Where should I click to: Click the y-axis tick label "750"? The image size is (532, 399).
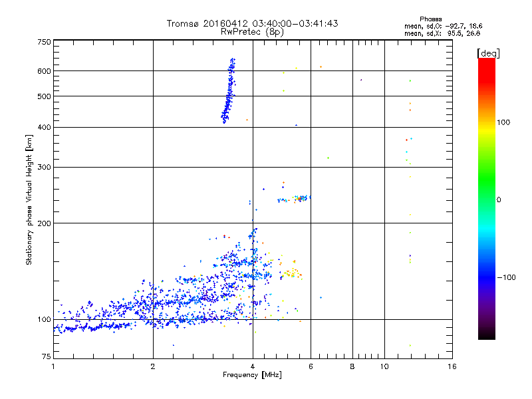[44, 42]
